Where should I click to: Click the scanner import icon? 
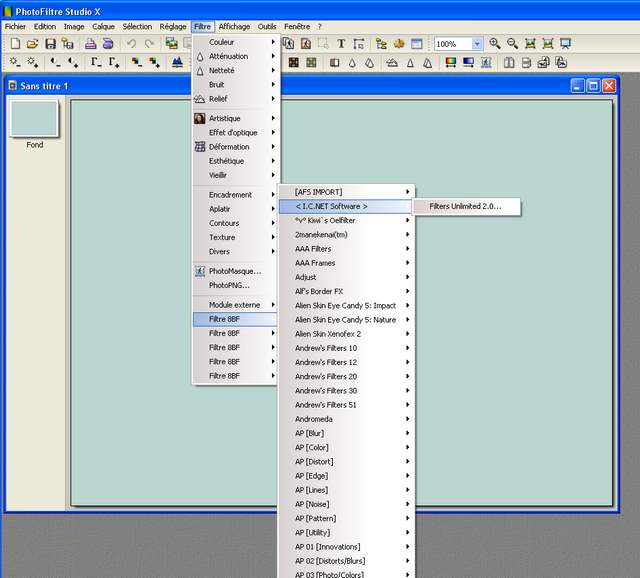tap(108, 44)
